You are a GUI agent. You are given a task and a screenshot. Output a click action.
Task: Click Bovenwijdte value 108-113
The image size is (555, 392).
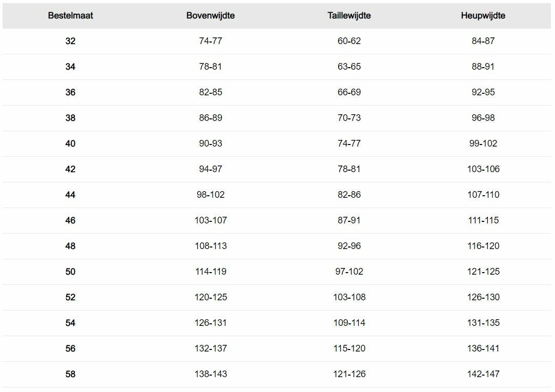(211, 246)
